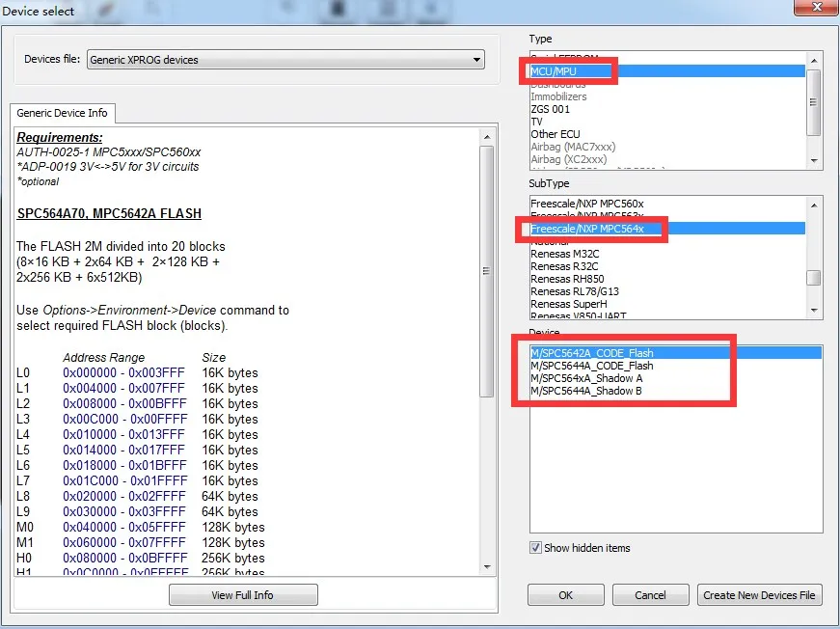The width and height of the screenshot is (840, 629).
Task: Click Type list scroll up arrow
Action: (x=814, y=61)
